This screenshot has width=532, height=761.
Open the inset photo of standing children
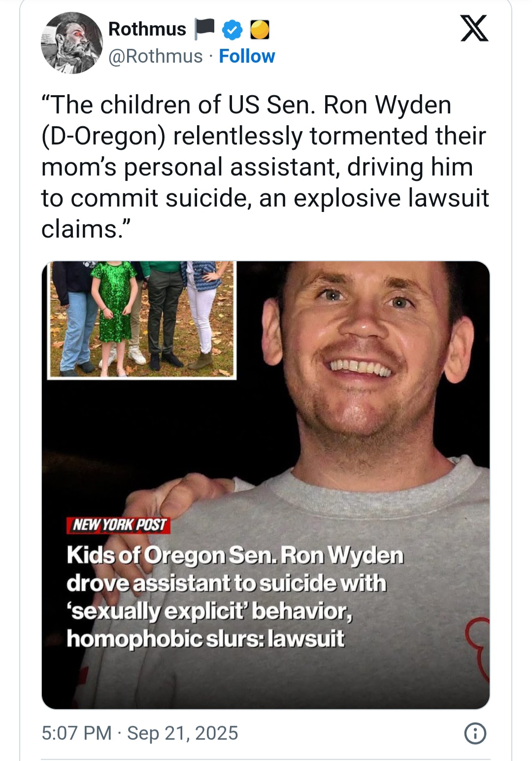[x=142, y=320]
